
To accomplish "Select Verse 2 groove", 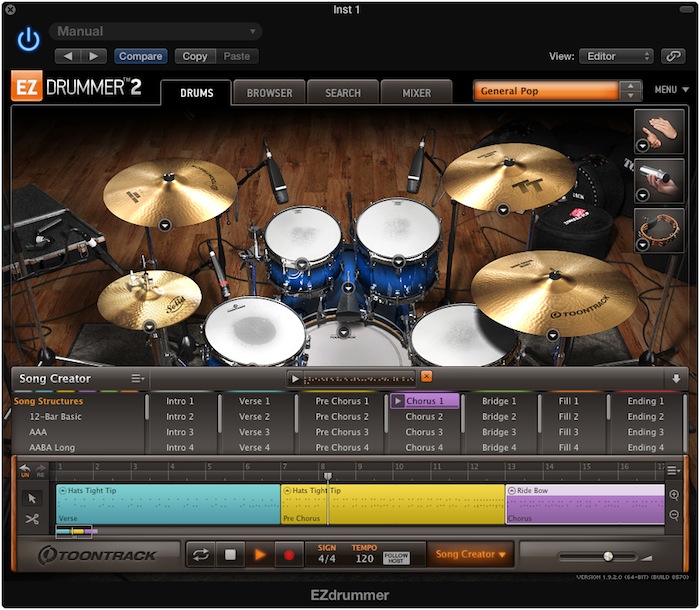I will pos(254,417).
